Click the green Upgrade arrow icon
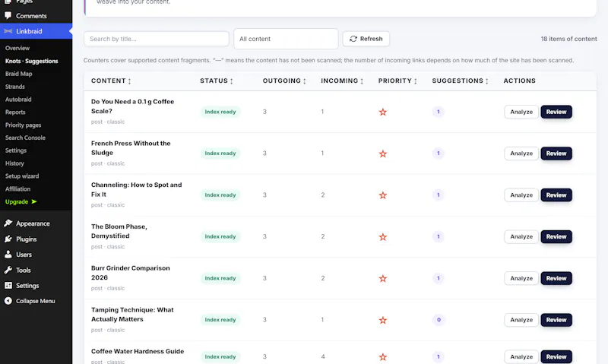This screenshot has height=364, width=608. coord(34,201)
